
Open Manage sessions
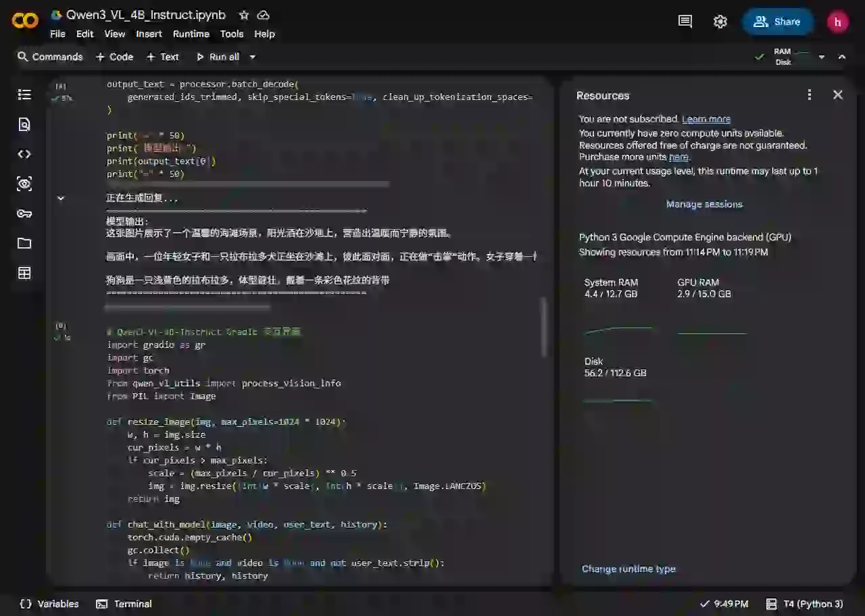[x=704, y=204]
